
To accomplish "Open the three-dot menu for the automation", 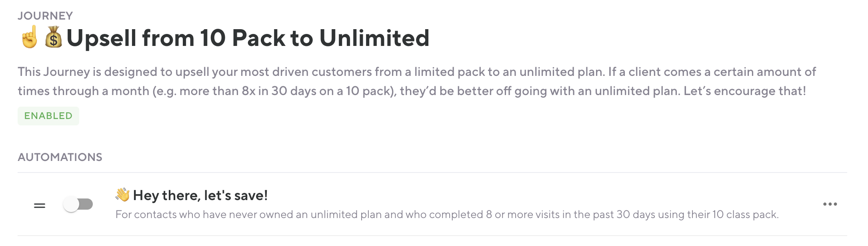I will (x=830, y=204).
